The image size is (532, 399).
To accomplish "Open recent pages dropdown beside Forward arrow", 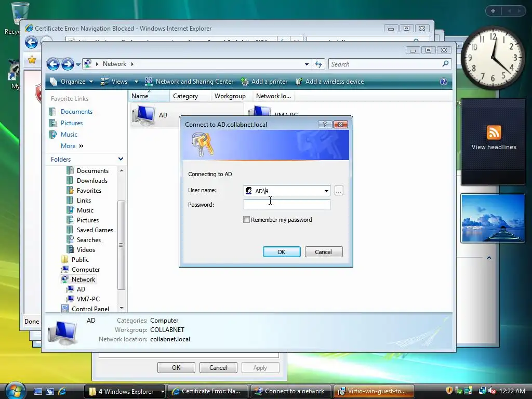I will (78, 64).
